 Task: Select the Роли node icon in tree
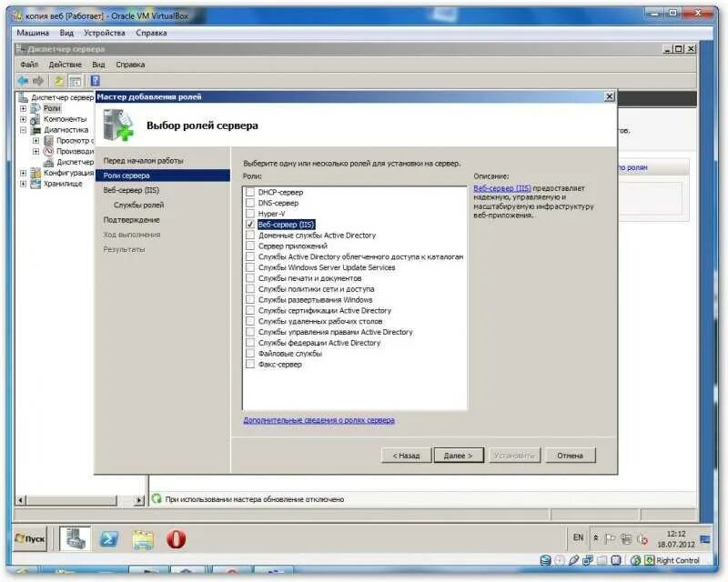35,108
